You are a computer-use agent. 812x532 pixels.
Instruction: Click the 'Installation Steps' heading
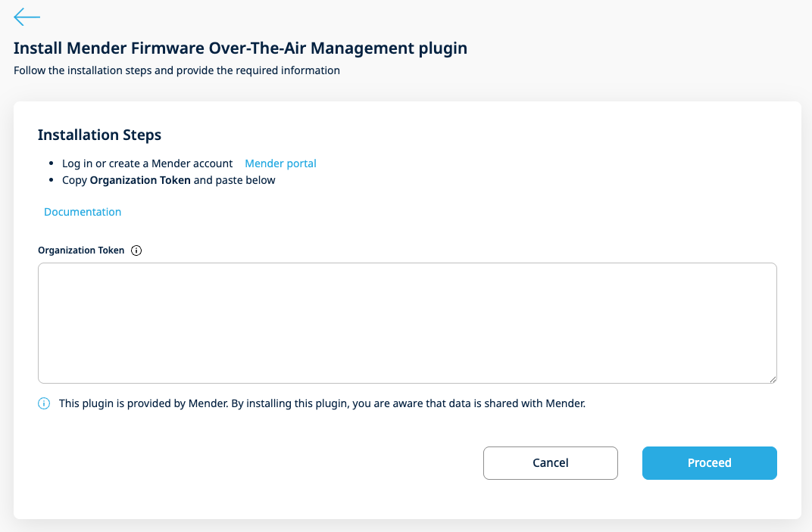[x=99, y=135]
